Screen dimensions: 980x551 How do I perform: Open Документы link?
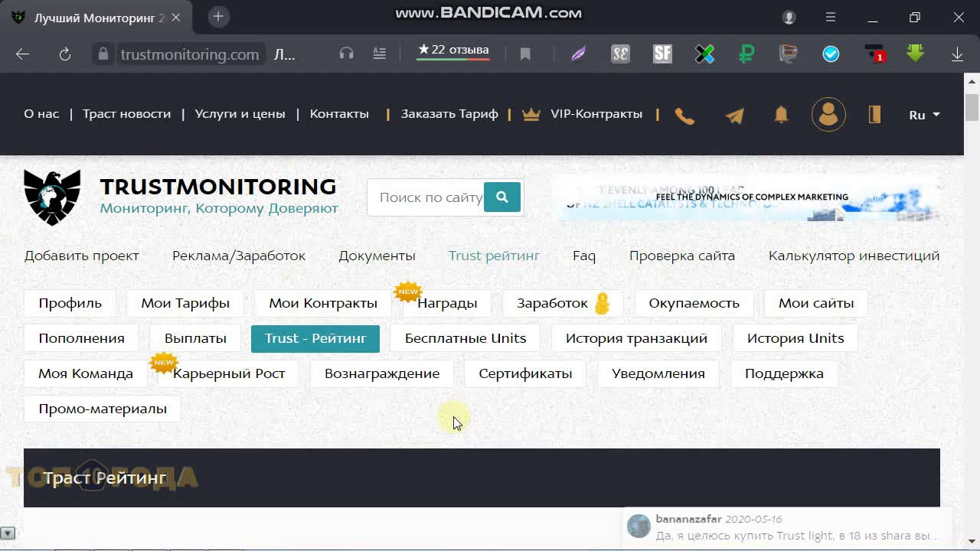click(x=377, y=256)
